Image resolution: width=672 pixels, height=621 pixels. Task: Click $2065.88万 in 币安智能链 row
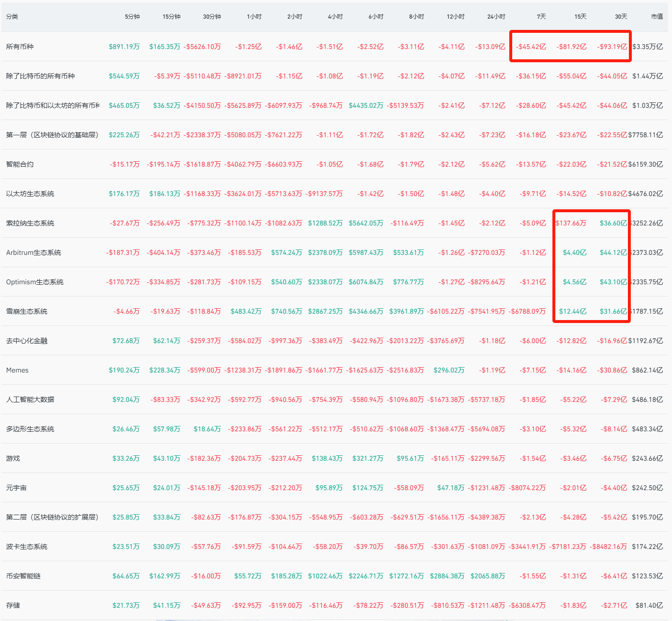(x=488, y=576)
